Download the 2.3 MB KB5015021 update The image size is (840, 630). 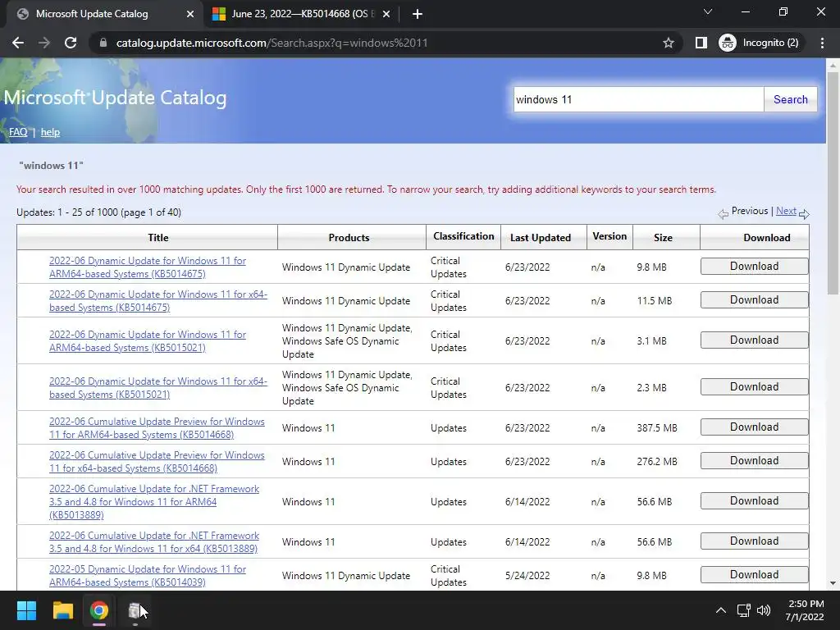(755, 387)
